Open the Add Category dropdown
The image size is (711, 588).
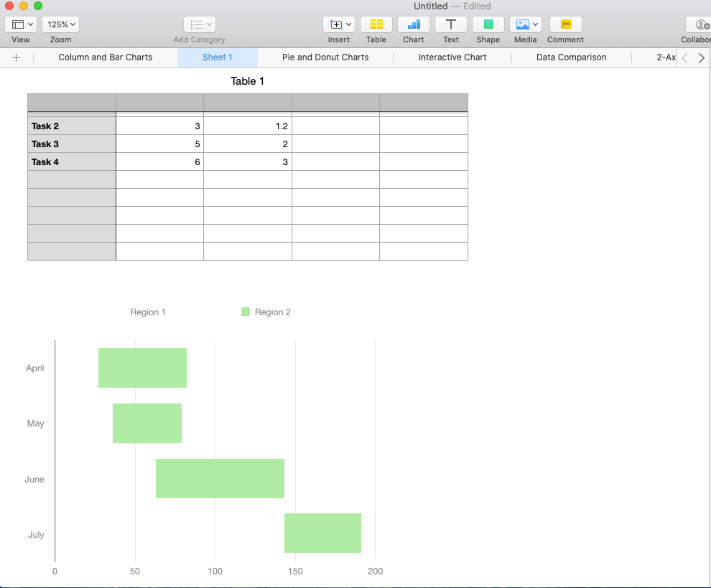pyautogui.click(x=199, y=24)
